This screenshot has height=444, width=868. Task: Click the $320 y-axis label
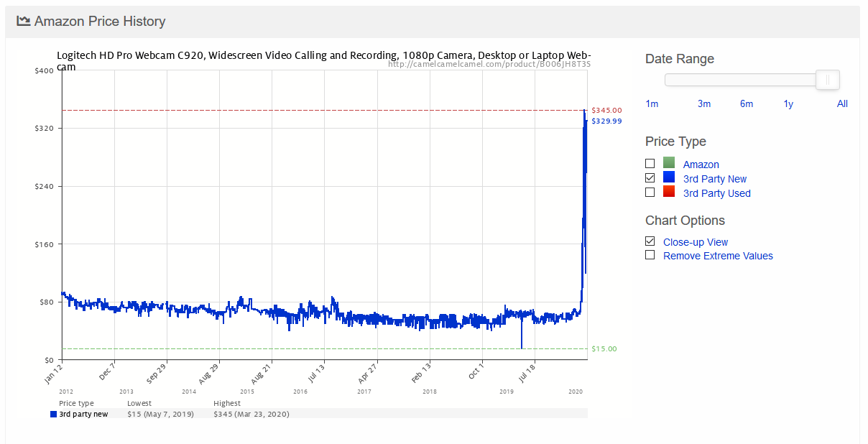[44, 128]
